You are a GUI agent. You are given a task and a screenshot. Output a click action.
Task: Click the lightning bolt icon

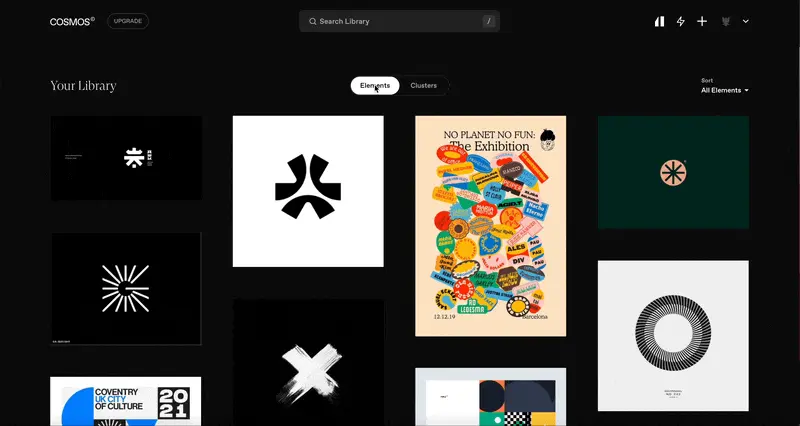click(681, 21)
